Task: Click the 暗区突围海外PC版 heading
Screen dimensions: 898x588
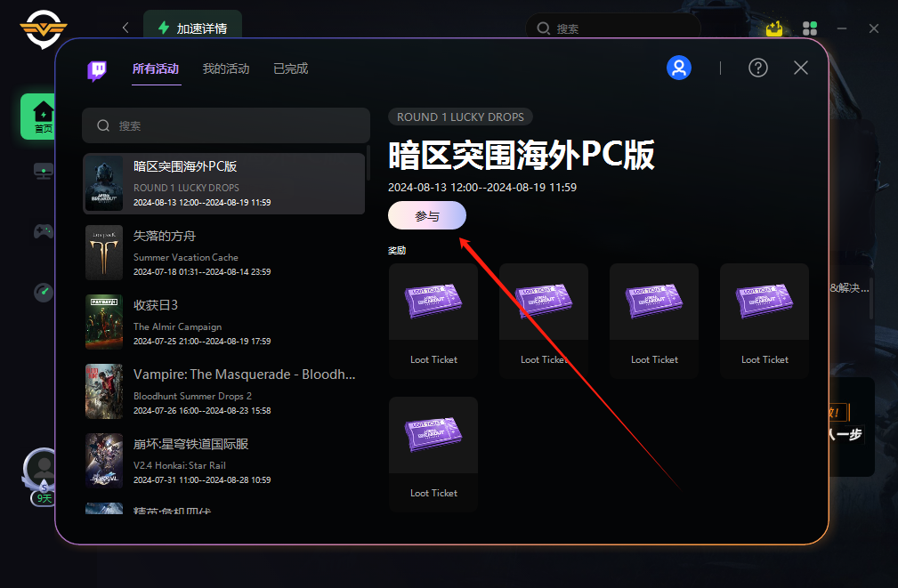Action: [522, 155]
